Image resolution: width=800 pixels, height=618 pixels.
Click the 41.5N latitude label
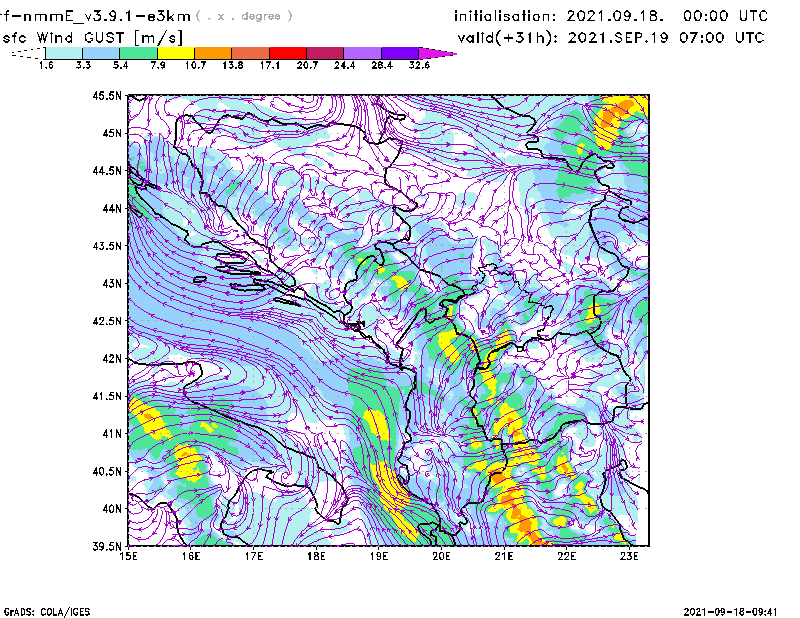coord(108,396)
